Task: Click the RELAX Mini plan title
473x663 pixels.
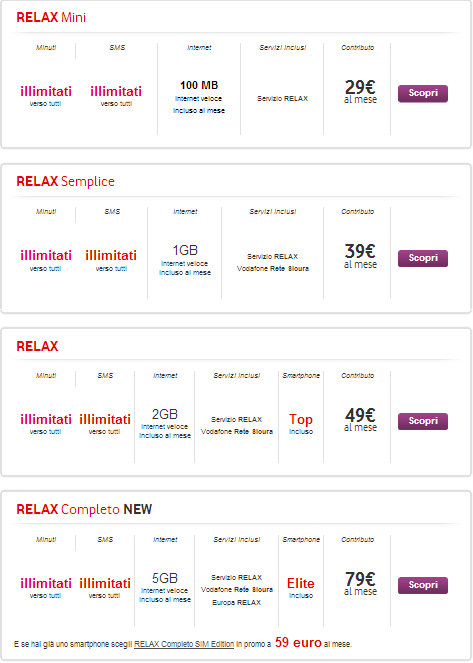Action: 51,17
